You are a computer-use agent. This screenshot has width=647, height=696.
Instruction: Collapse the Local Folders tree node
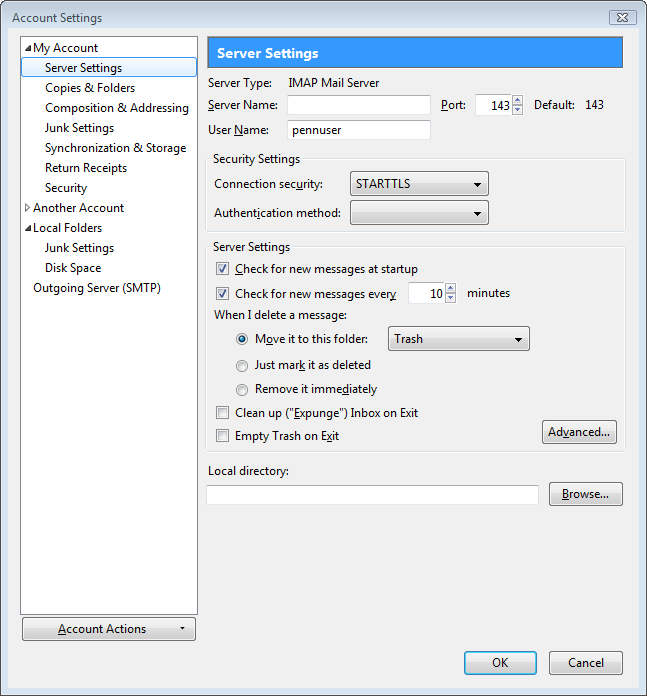pyautogui.click(x=28, y=228)
